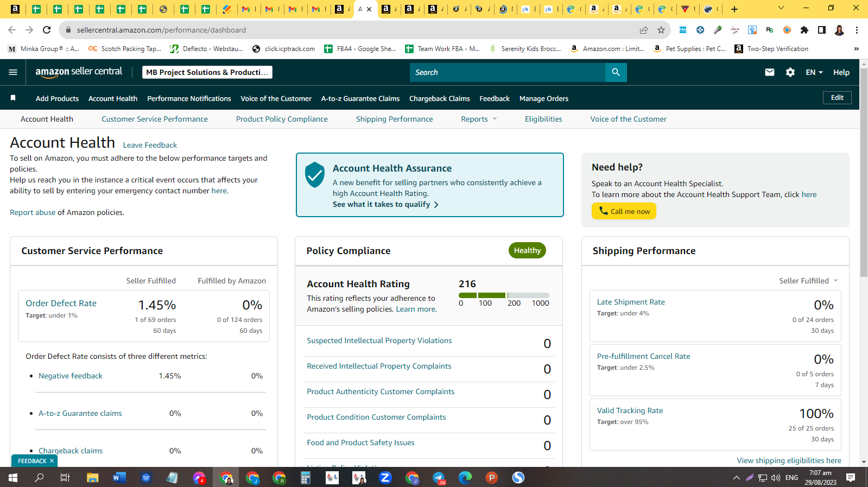
Task: Open a new browser tab with plus icon
Action: click(x=734, y=9)
